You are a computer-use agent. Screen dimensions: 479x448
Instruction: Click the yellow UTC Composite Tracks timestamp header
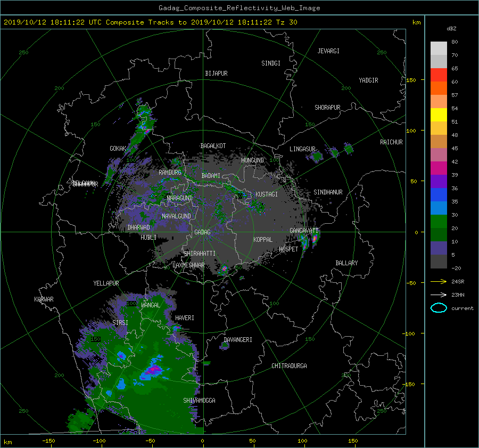(150, 22)
